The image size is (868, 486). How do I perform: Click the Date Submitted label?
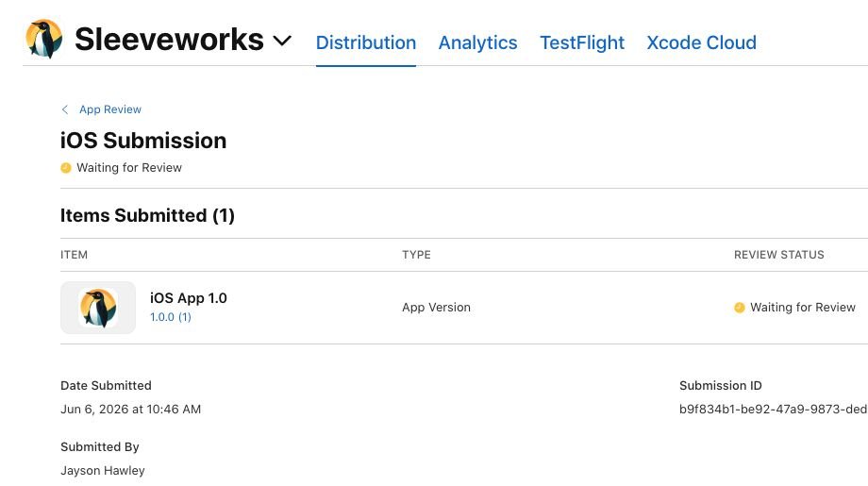(106, 386)
